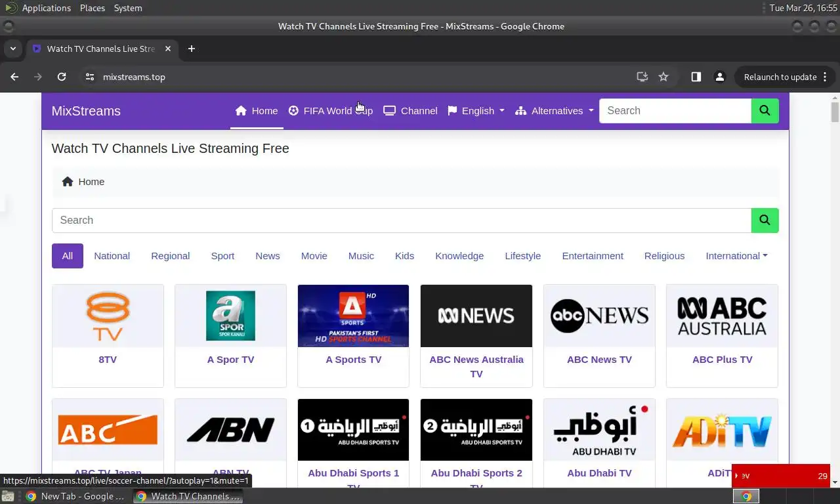
Task: Click the ABC News Australia TV title
Action: pos(476,367)
